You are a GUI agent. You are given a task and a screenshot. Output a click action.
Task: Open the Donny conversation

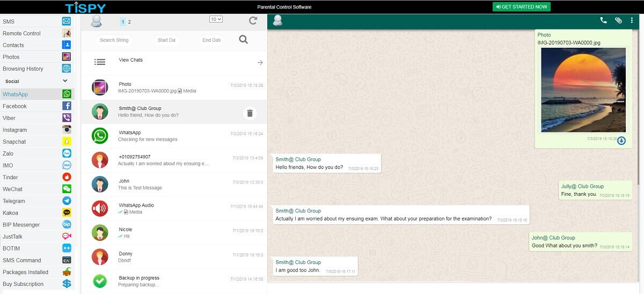coord(174,257)
